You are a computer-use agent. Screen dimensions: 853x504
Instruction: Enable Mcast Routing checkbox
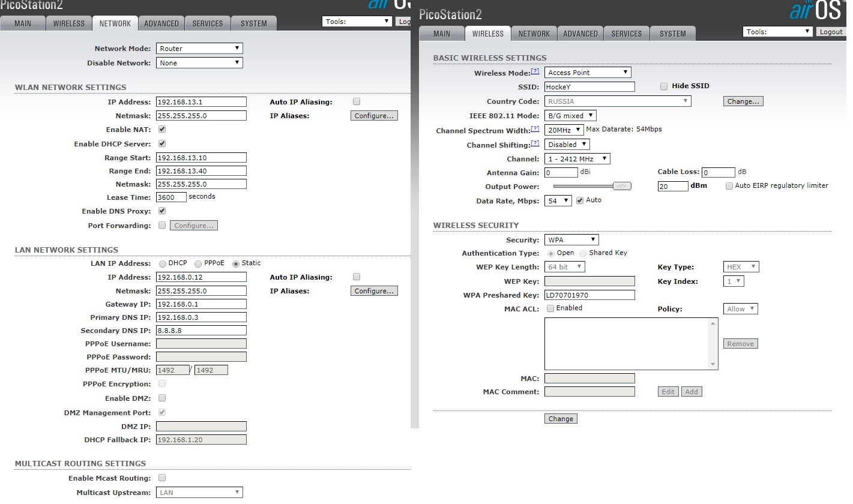click(x=162, y=478)
